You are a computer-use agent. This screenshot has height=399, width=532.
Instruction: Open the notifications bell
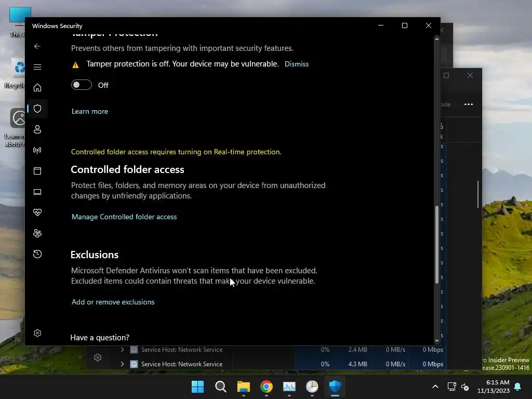click(x=518, y=387)
